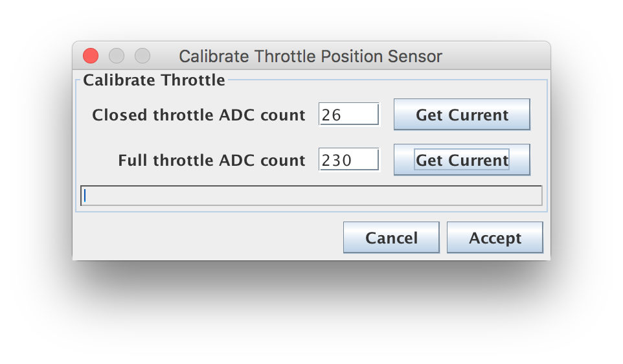Image resolution: width=623 pixels, height=364 pixels.
Task: Click into the empty status text box
Action: click(x=311, y=196)
